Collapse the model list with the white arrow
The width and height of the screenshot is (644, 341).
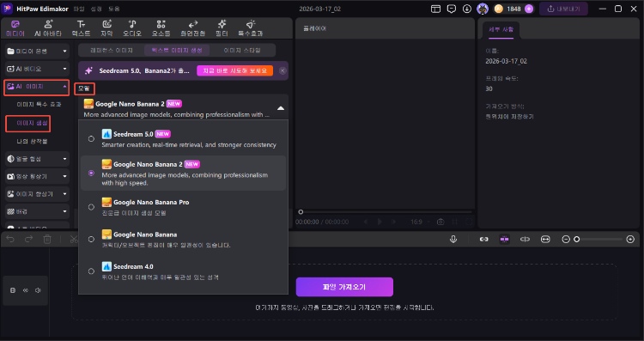coord(281,108)
